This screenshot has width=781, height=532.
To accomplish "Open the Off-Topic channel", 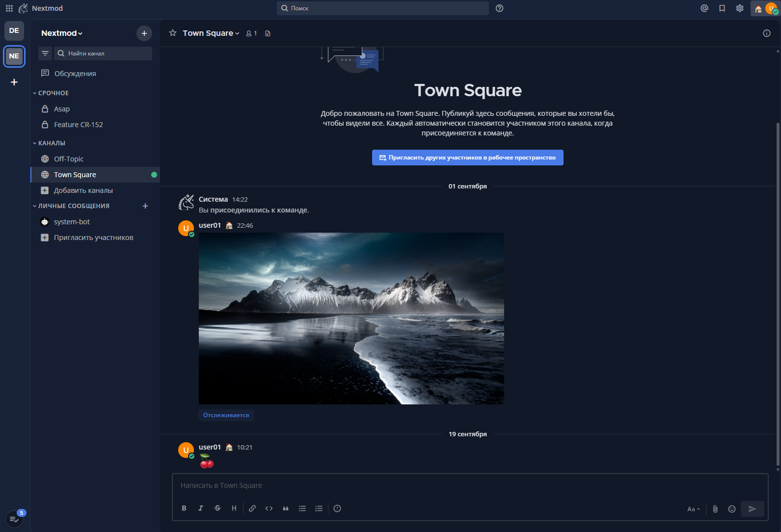I will tap(95, 159).
